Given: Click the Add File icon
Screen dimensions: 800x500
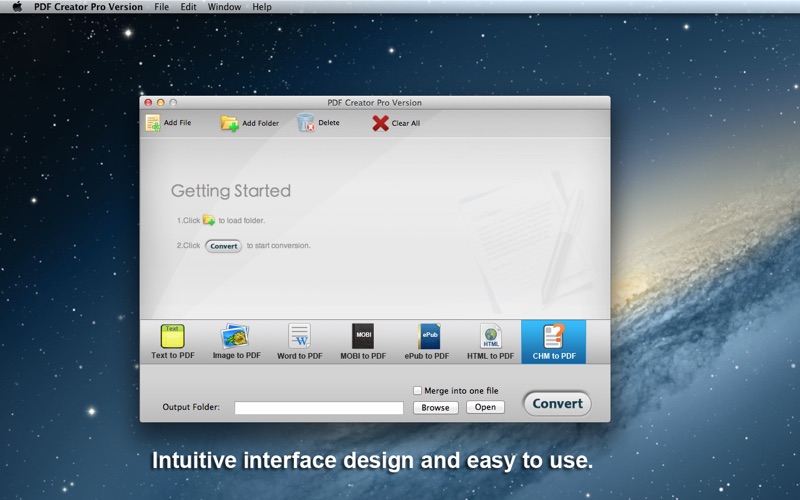Looking at the screenshot, I should [x=153, y=123].
